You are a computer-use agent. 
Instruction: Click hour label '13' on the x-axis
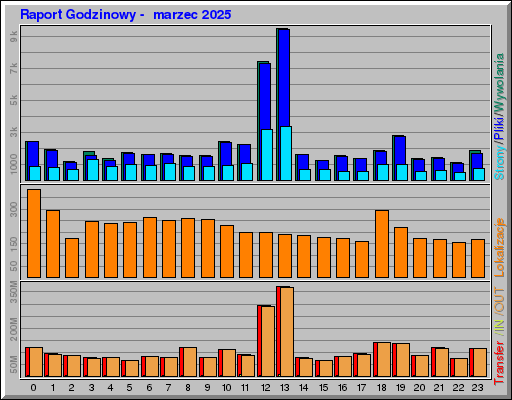(x=284, y=388)
